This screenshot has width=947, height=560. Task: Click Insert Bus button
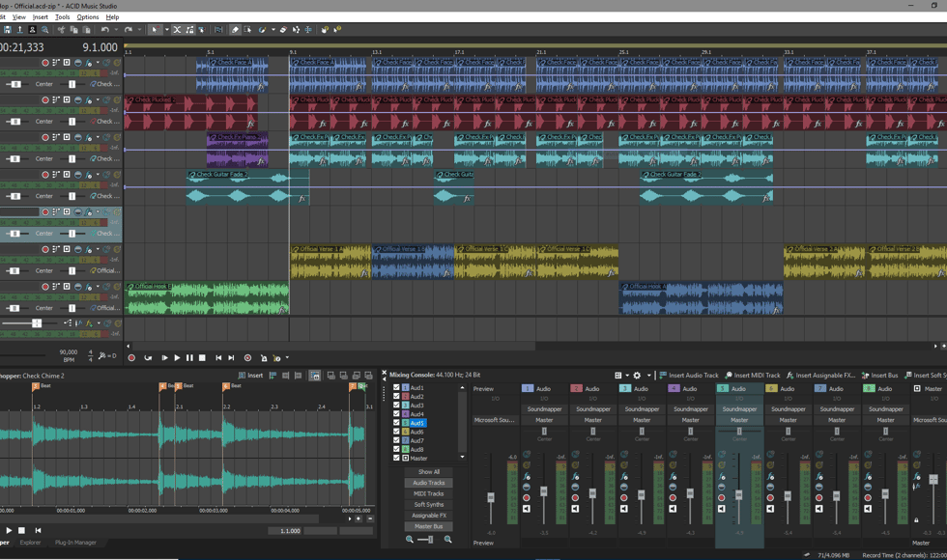(x=879, y=376)
